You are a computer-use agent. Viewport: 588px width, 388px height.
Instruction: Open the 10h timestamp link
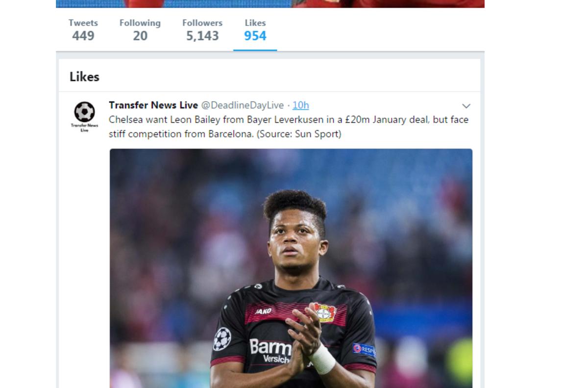(x=301, y=105)
